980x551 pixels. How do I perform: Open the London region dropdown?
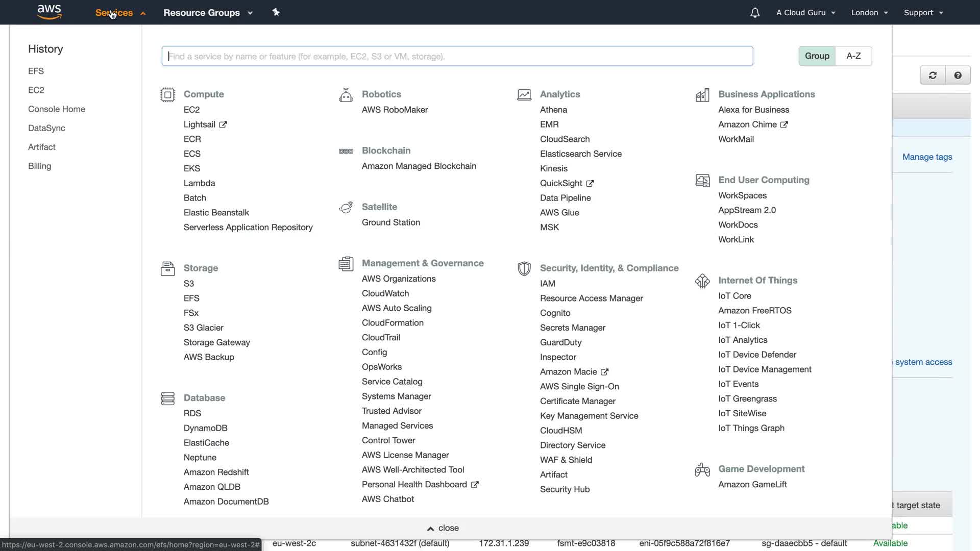(869, 13)
